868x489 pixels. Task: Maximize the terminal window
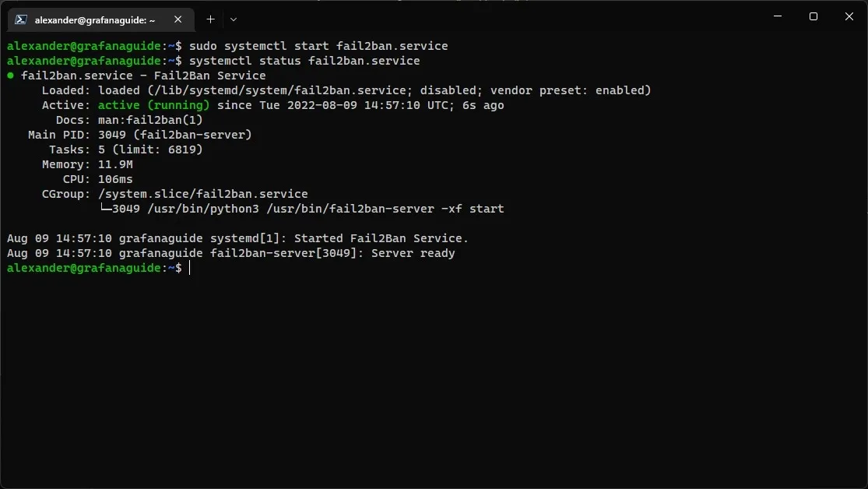click(813, 16)
